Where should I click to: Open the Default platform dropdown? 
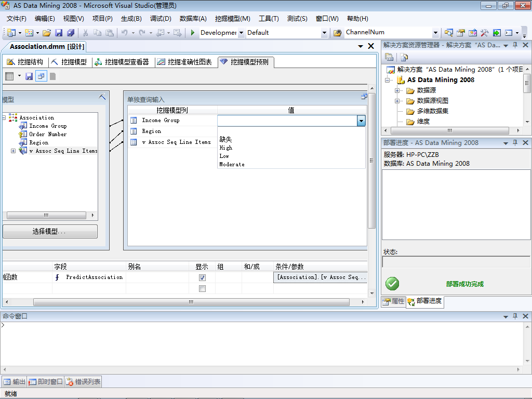tap(324, 33)
